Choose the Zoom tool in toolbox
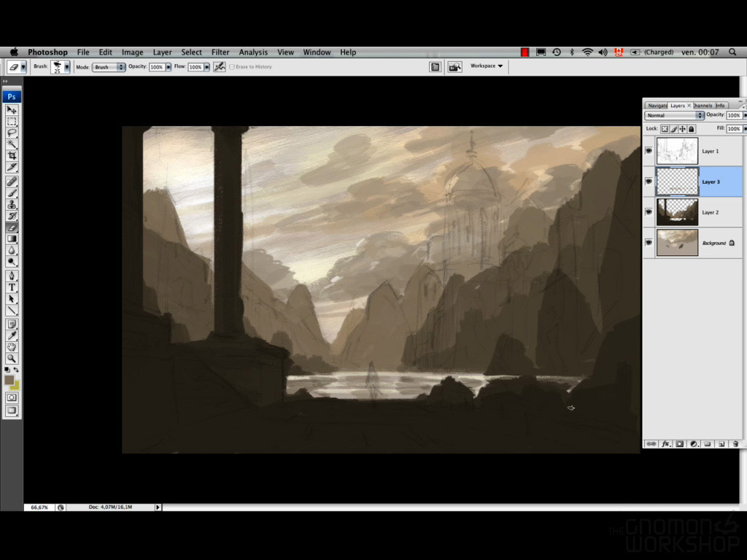 (12, 358)
